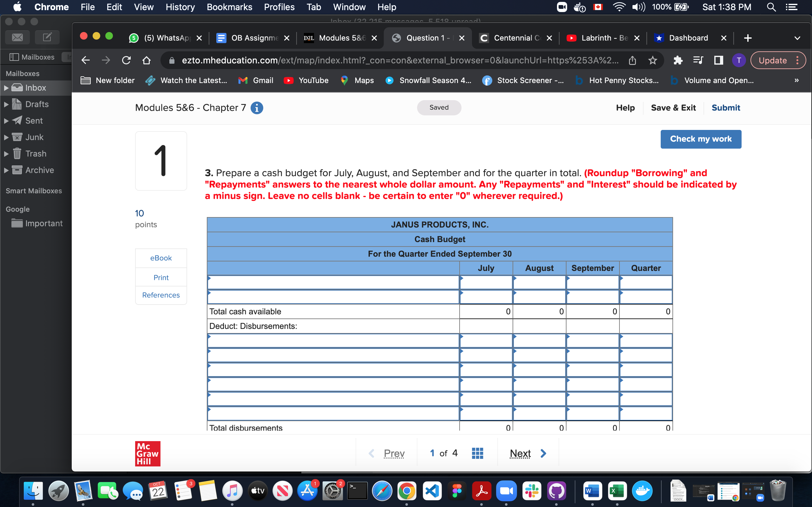Toggle Chrome side panel icon
This screenshot has height=507, width=812.
718,60
